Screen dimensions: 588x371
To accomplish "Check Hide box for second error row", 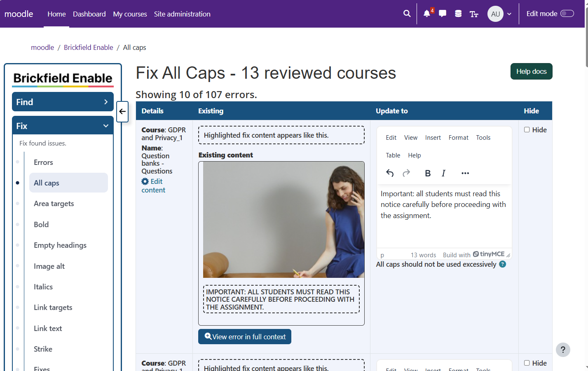I will 527,363.
